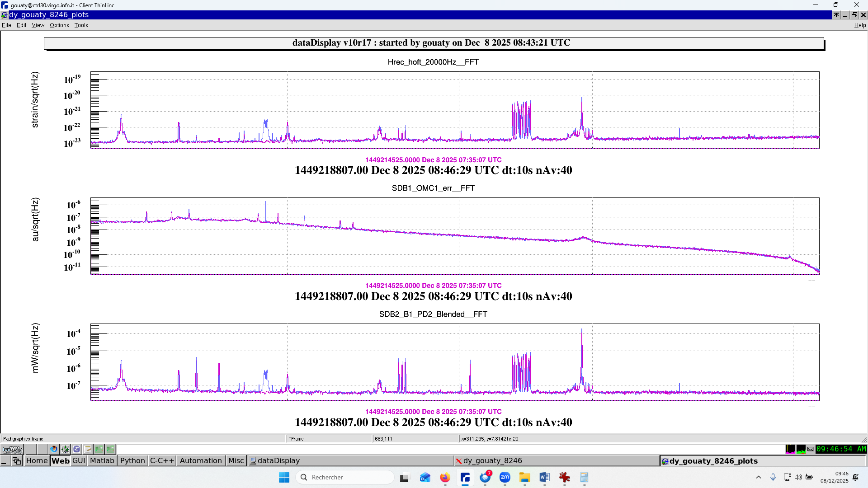Launch Firefox from the IceWM toolbar
This screenshot has width=868, height=488.
click(x=54, y=449)
